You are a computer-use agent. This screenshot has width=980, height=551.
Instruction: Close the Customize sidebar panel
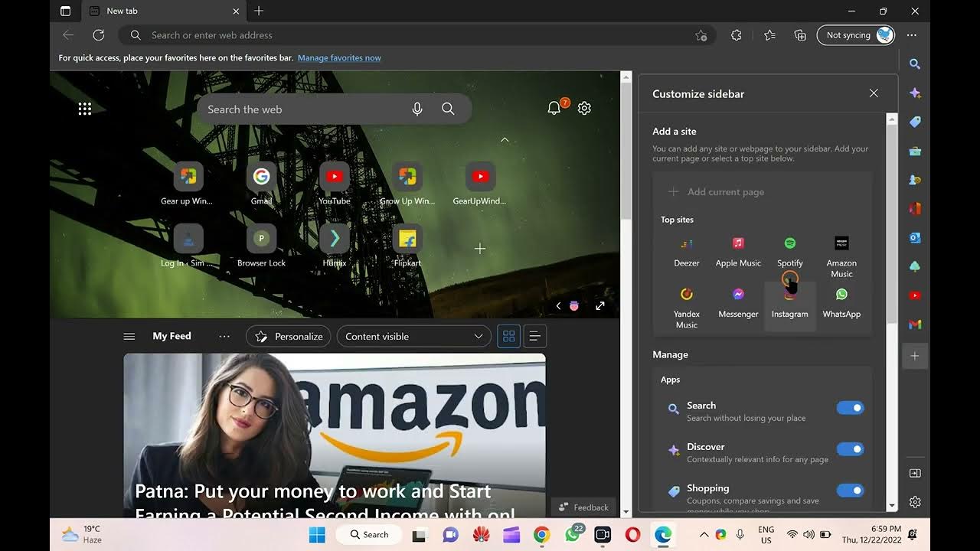pos(874,93)
